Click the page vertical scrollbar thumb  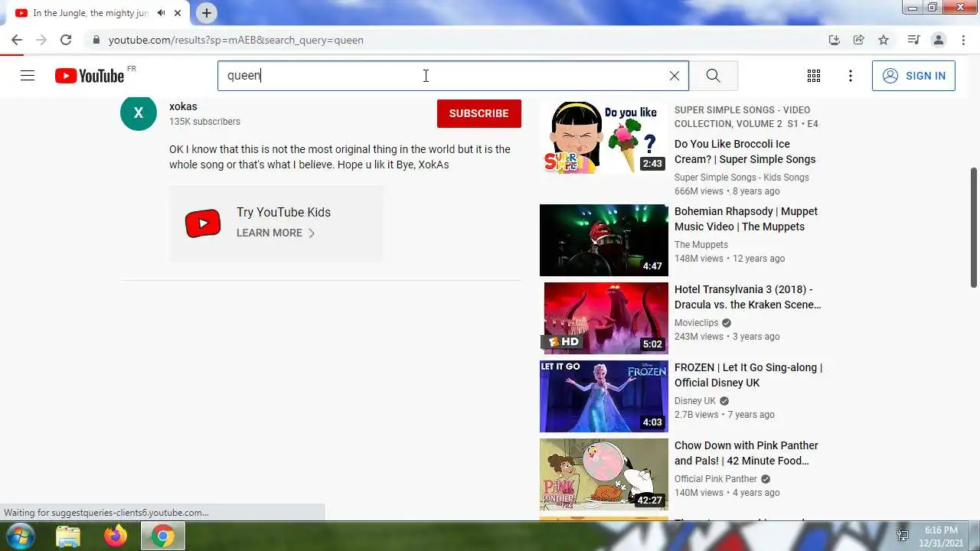(x=974, y=227)
